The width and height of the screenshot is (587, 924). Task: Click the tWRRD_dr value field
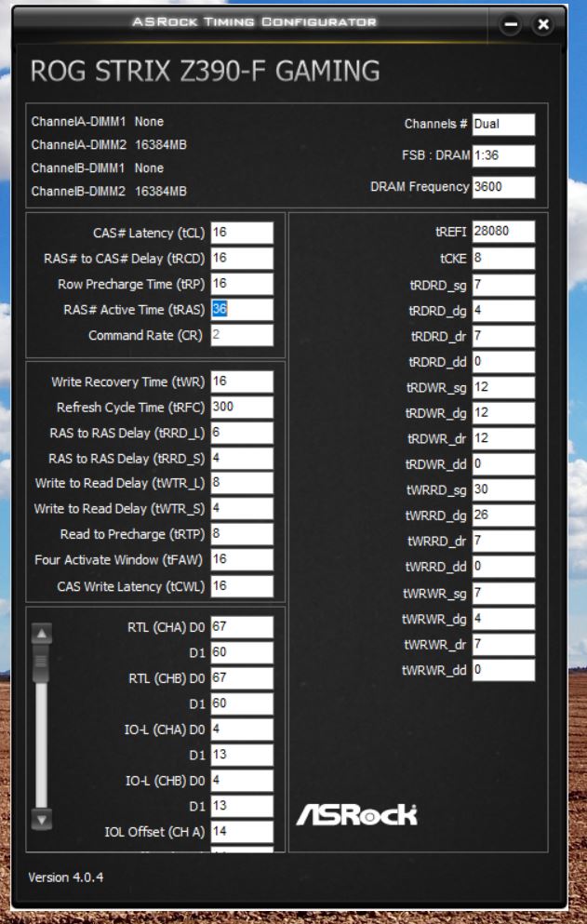pyautogui.click(x=503, y=541)
